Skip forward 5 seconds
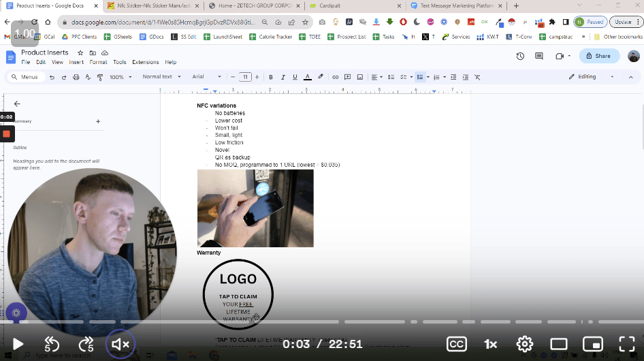This screenshot has height=361, width=644. [x=86, y=344]
